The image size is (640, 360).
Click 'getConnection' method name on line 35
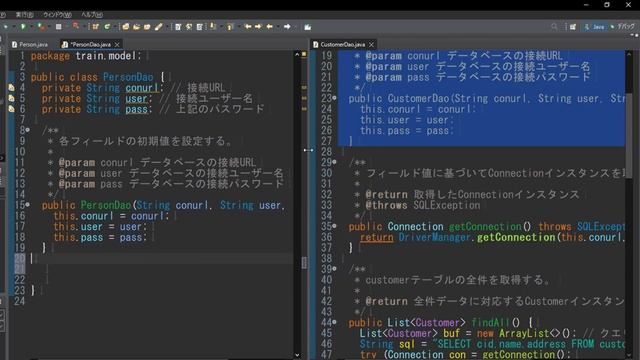485,226
